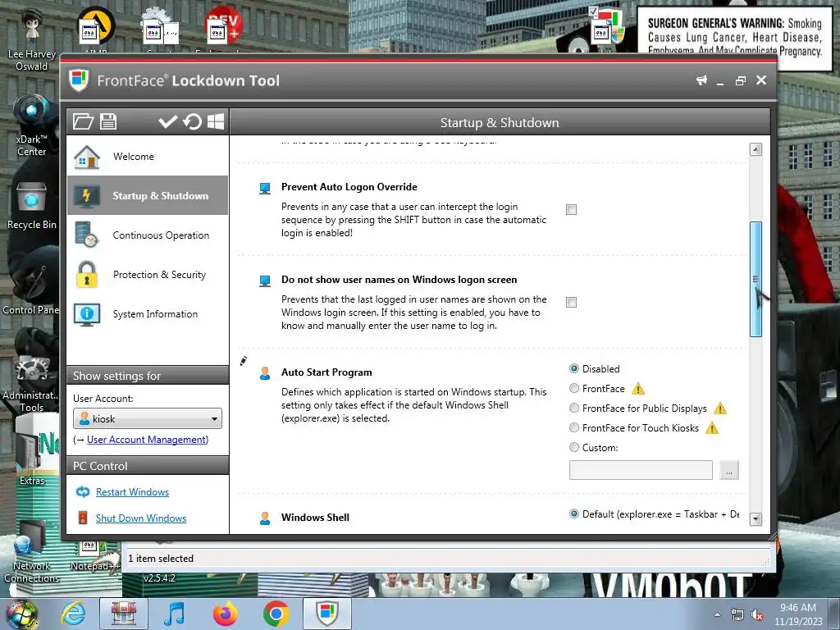This screenshot has width=840, height=630.
Task: Click warning icon next to Touch Kiosks
Action: (x=712, y=428)
